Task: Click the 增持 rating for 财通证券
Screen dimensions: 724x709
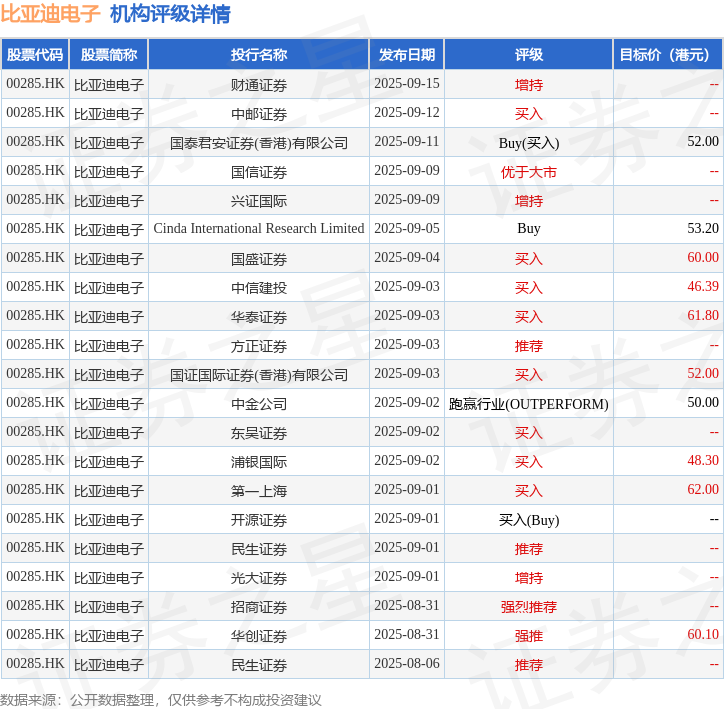Action: [529, 84]
